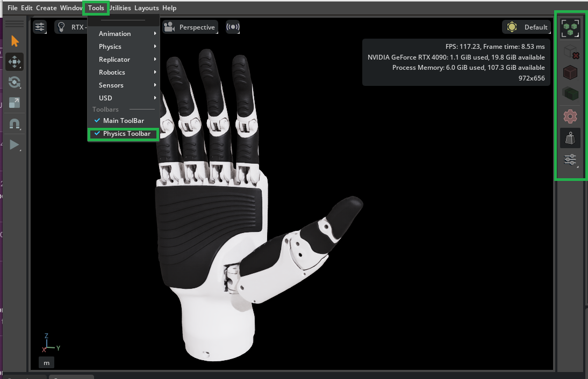Select the Scale tool
The height and width of the screenshot is (379, 588).
[x=15, y=103]
